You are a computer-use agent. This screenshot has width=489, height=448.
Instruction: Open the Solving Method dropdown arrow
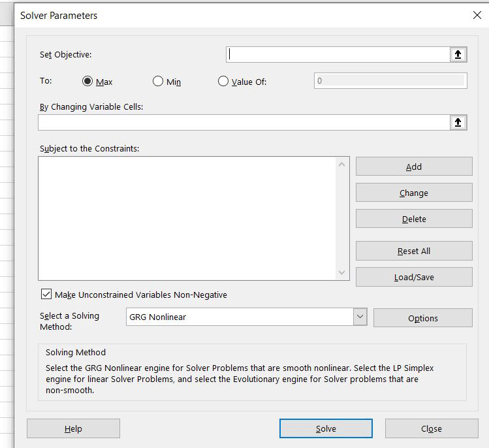(360, 317)
